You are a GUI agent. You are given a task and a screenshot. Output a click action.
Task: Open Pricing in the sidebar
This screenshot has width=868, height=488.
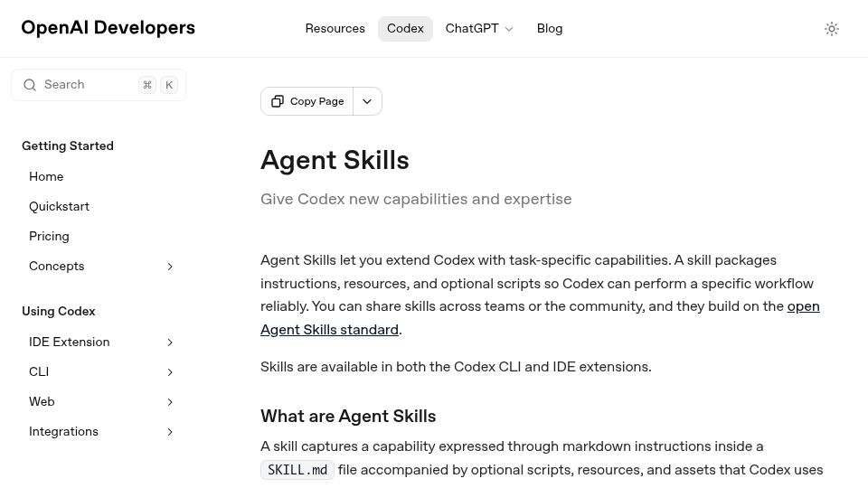pyautogui.click(x=49, y=236)
